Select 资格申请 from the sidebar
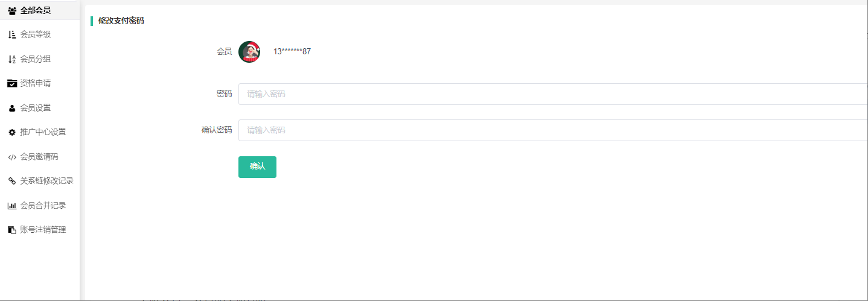This screenshot has height=301, width=868. [x=36, y=83]
